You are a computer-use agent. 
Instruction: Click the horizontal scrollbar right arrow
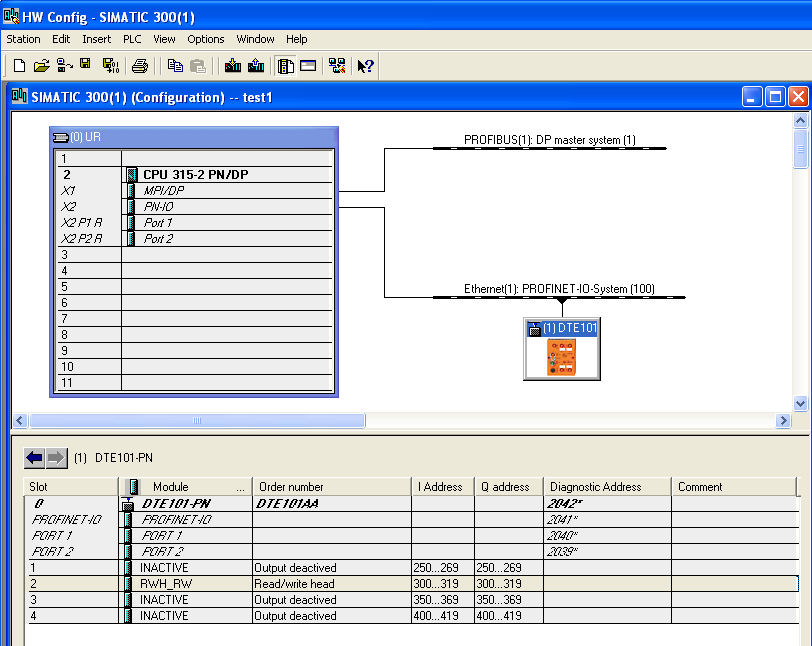point(783,421)
